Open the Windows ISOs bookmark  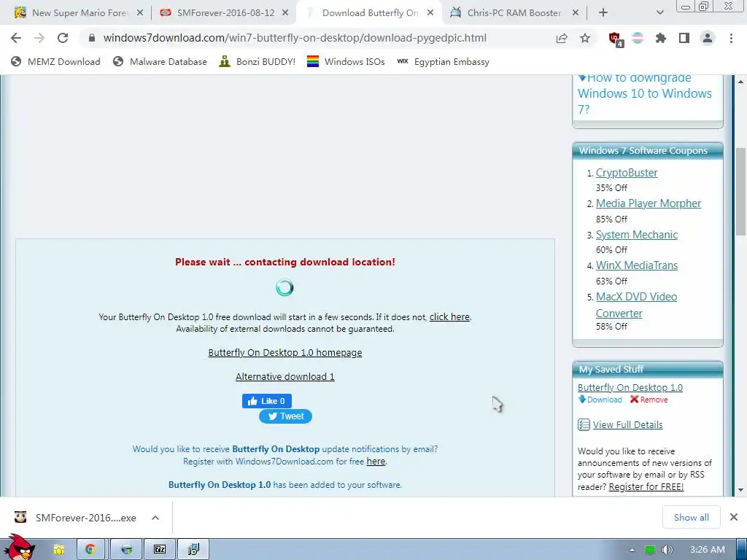click(x=346, y=61)
